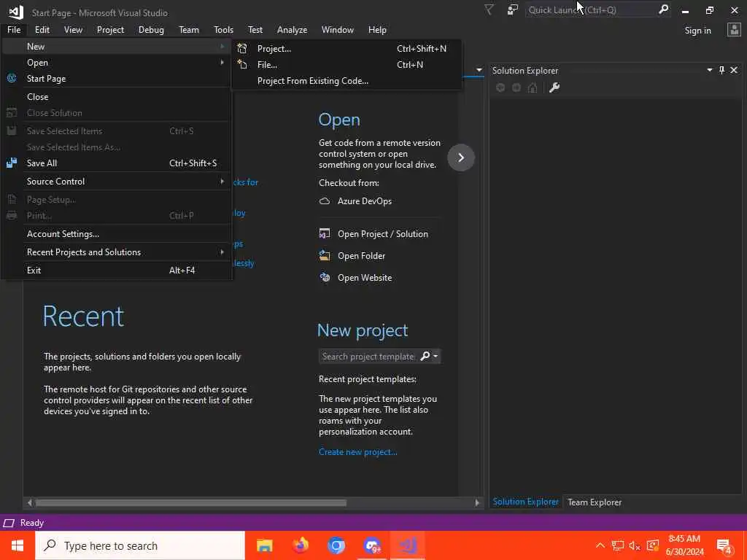Click the round next-arrow chevron button
Image resolution: width=747 pixels, height=560 pixels.
pyautogui.click(x=461, y=157)
